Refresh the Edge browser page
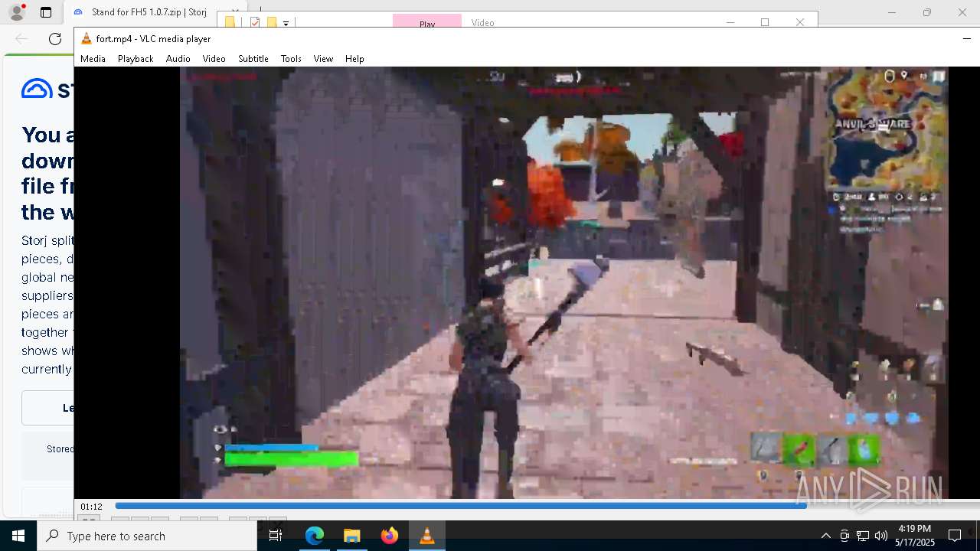The height and width of the screenshot is (551, 980). (x=55, y=39)
